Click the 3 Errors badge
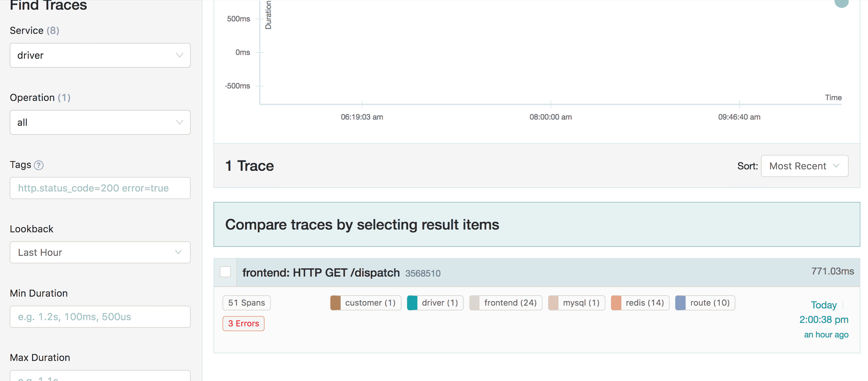This screenshot has width=868, height=381. point(244,324)
